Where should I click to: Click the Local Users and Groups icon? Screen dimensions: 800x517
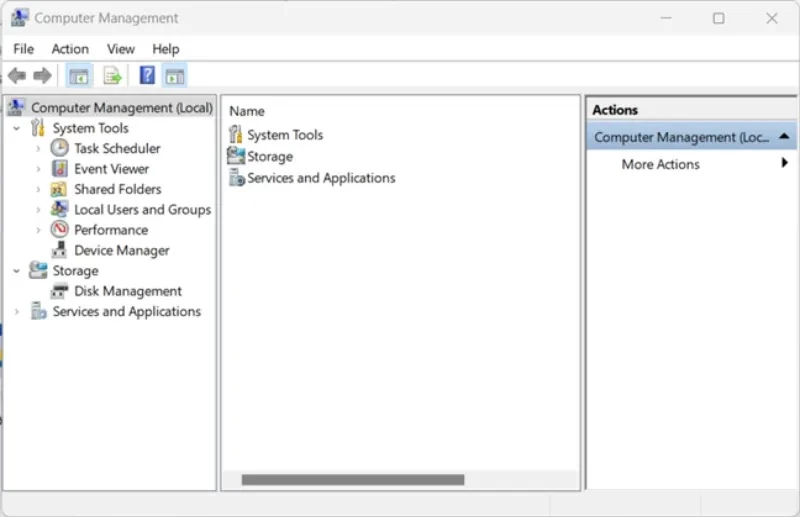click(59, 209)
